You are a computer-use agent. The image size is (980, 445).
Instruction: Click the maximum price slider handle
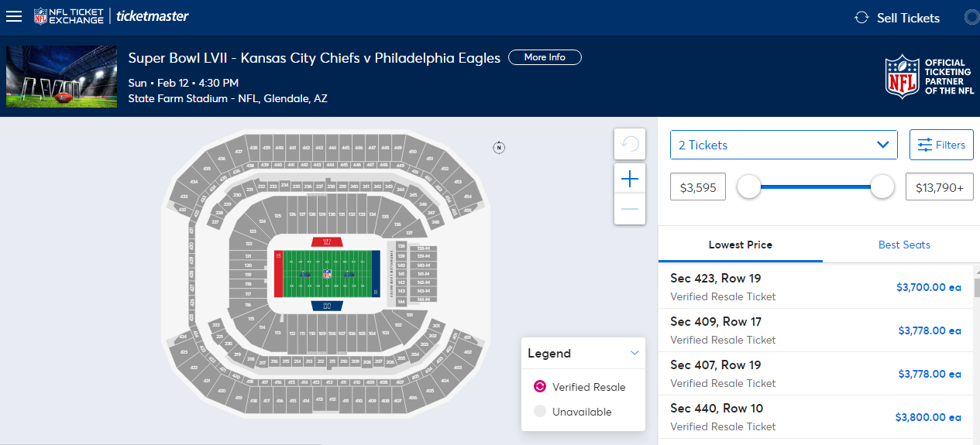(x=882, y=187)
